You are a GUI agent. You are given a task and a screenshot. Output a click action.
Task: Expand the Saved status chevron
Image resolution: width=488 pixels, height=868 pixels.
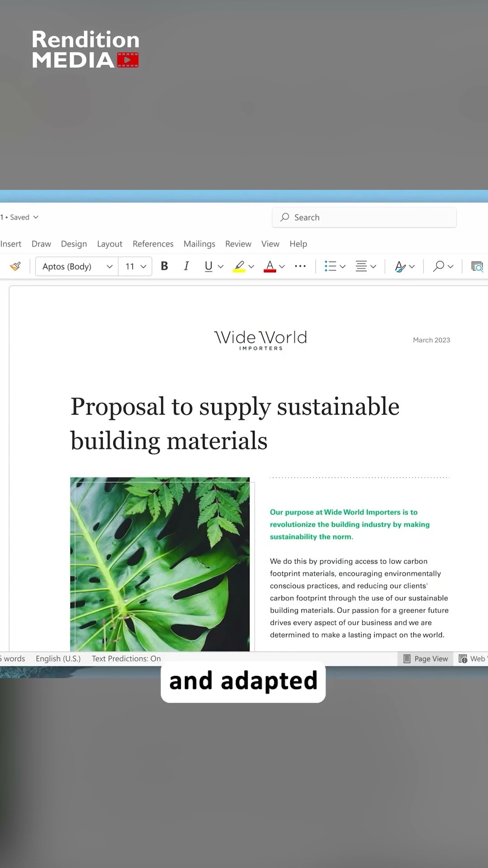tap(36, 217)
